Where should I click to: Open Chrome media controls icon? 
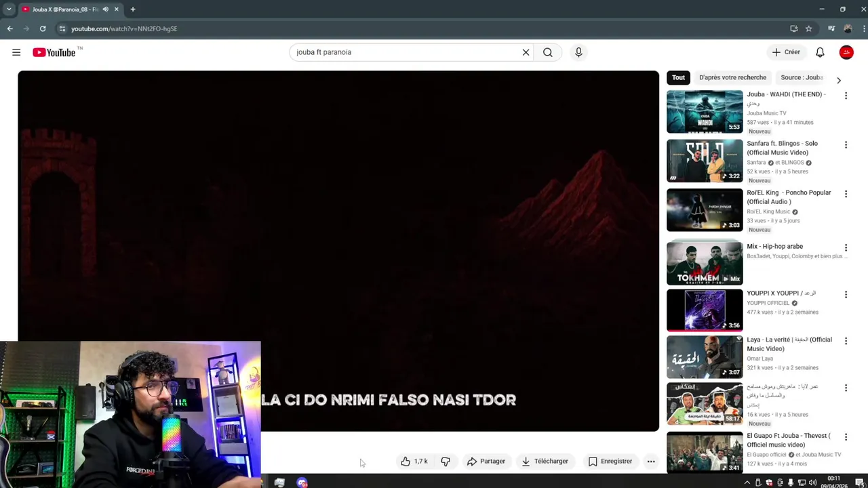click(x=831, y=28)
